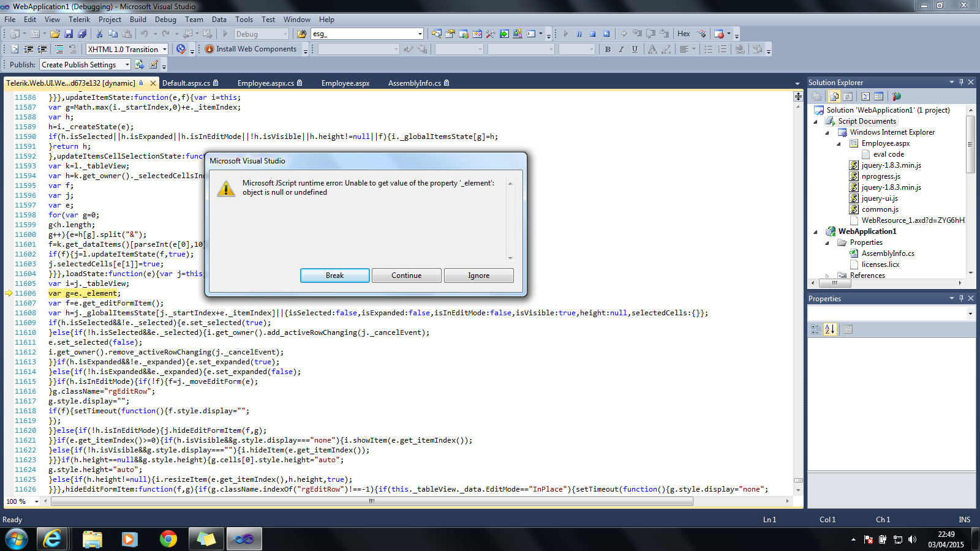Open the Properties panel object dropdown
980x551 pixels.
click(x=970, y=313)
